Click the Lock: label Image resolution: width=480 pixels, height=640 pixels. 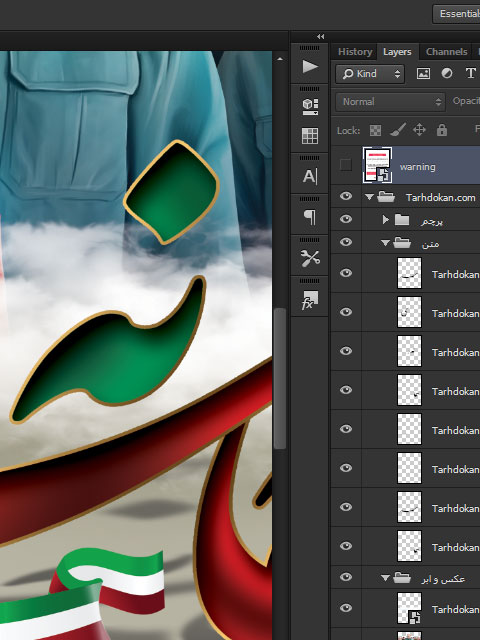(348, 131)
